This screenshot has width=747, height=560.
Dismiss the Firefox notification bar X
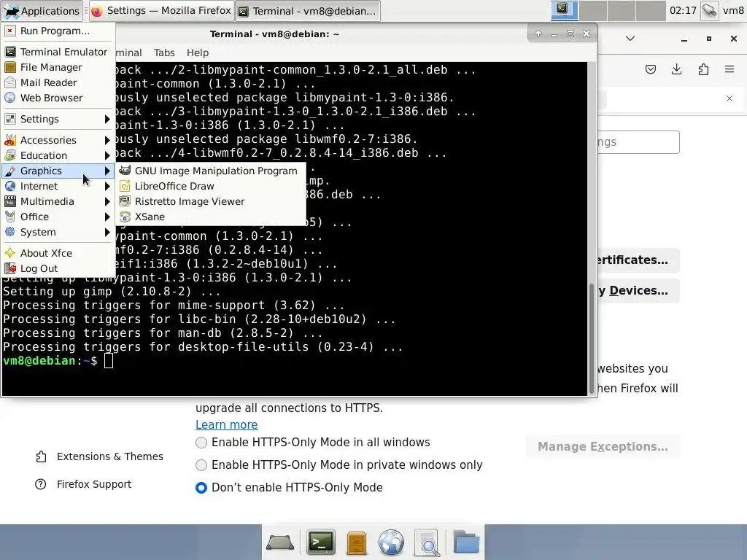click(x=729, y=98)
